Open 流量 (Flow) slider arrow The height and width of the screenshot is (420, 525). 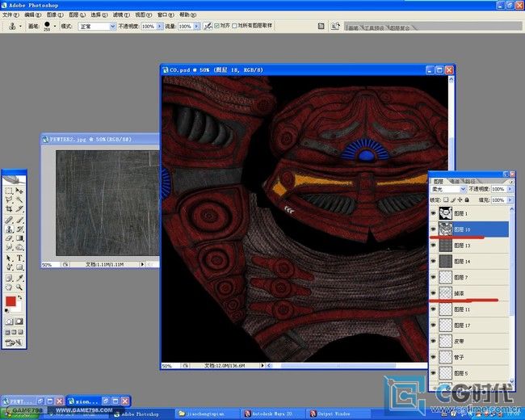tap(196, 26)
